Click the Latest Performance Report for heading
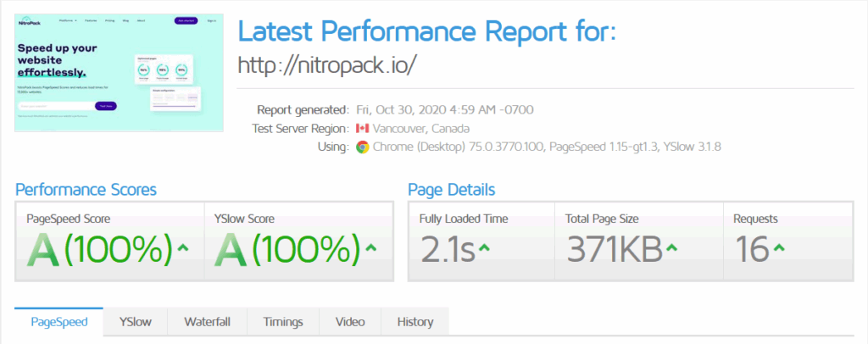Image resolution: width=868 pixels, height=344 pixels. [x=427, y=32]
